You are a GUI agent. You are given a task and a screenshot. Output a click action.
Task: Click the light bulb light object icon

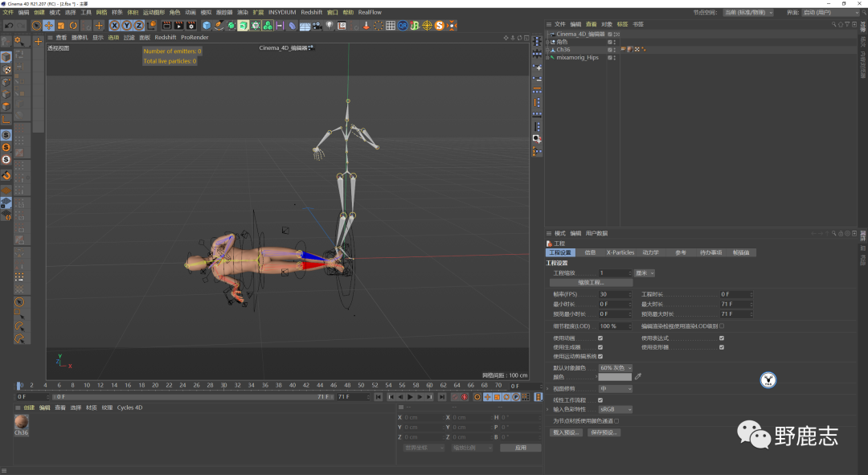(329, 26)
